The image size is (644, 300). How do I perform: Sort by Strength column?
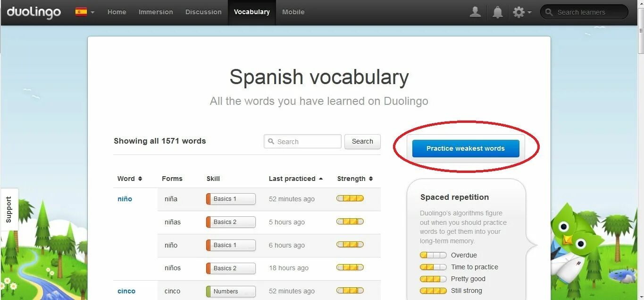click(x=355, y=179)
